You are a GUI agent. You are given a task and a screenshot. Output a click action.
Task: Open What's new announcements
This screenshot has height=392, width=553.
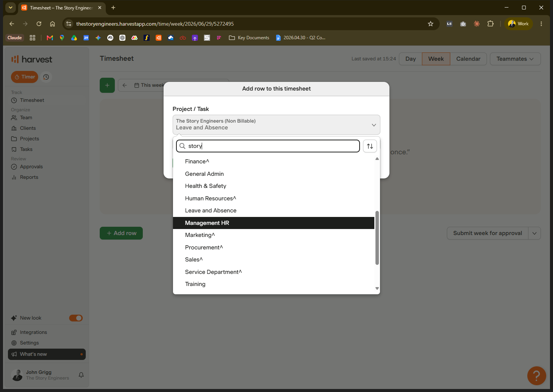47,354
